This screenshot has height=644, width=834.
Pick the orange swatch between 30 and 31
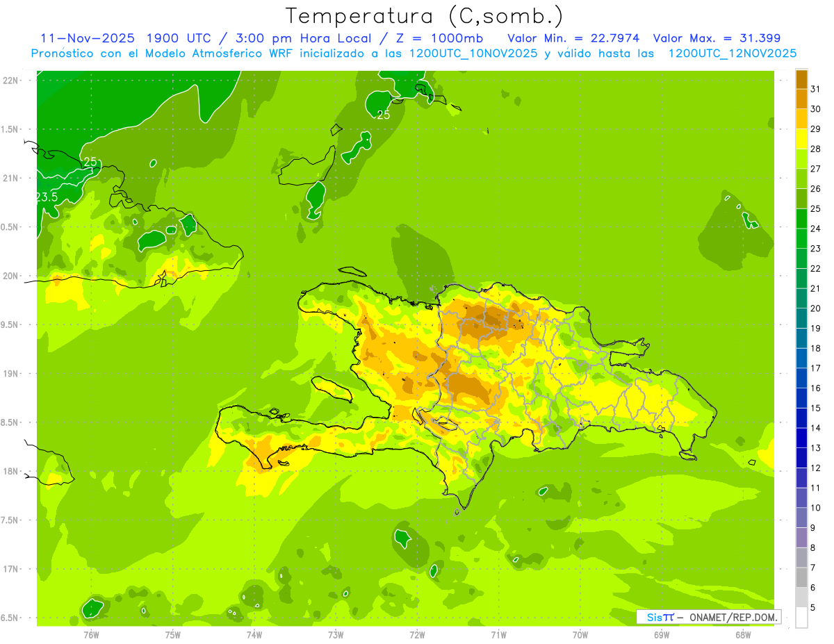point(801,99)
